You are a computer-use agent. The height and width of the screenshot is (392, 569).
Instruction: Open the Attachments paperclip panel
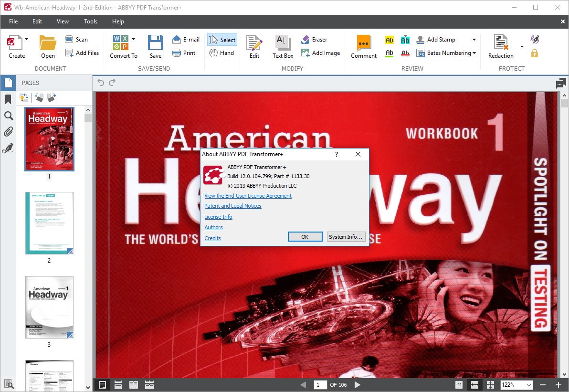(8, 132)
